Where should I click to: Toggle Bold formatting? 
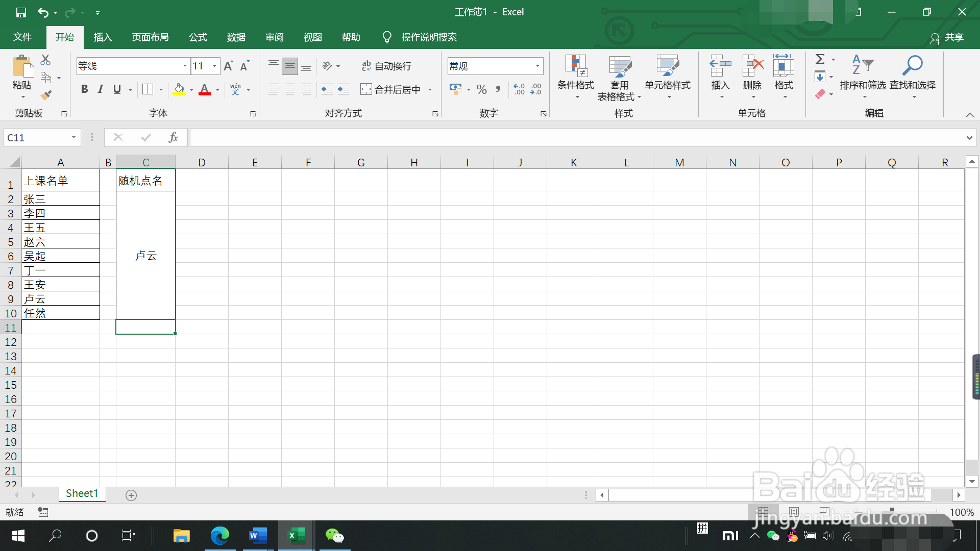pyautogui.click(x=85, y=89)
